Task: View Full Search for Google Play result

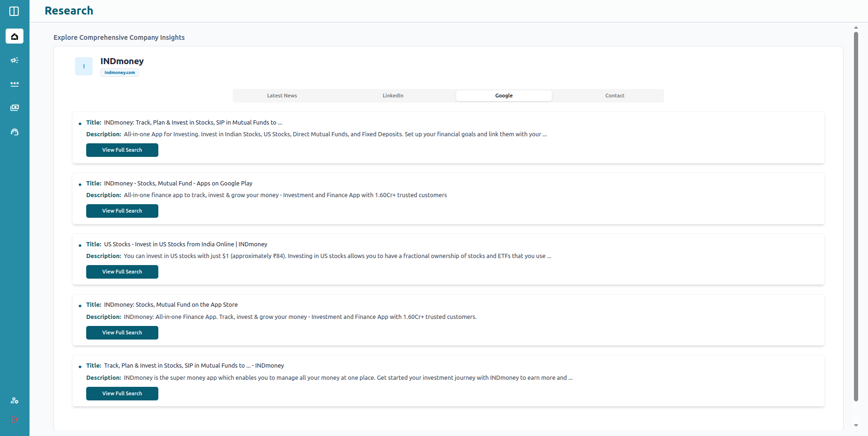Action: point(122,211)
